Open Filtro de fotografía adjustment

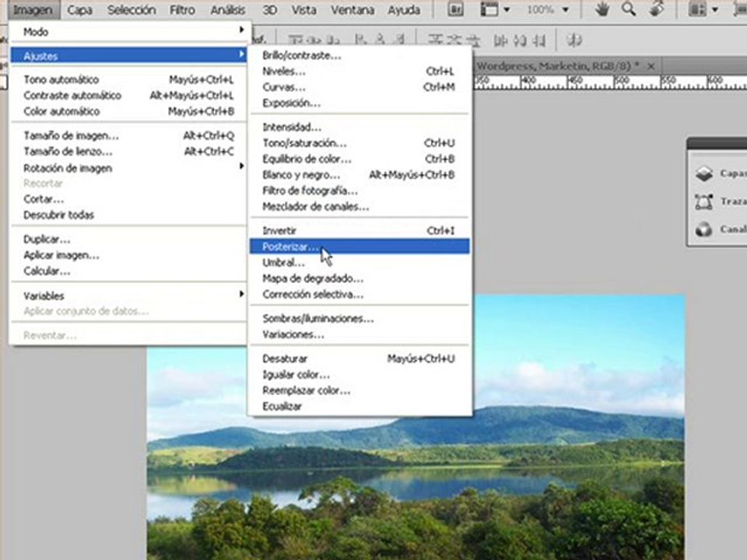(x=359, y=191)
